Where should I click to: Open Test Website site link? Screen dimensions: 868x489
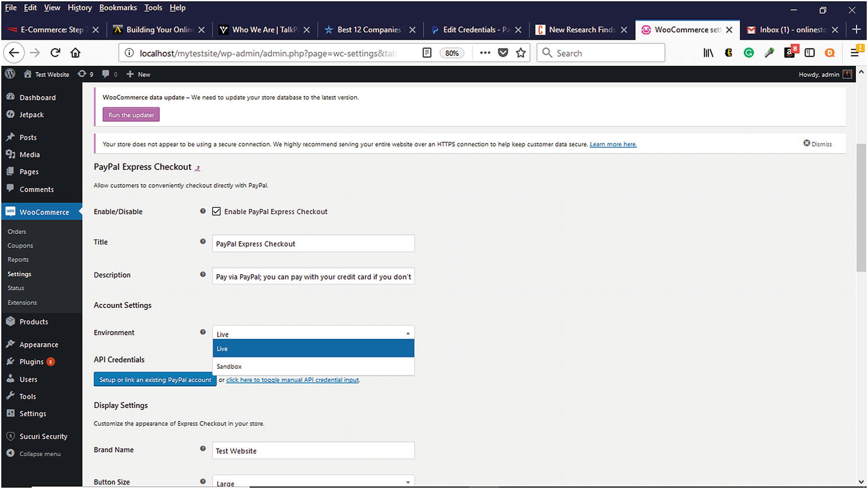(x=46, y=74)
